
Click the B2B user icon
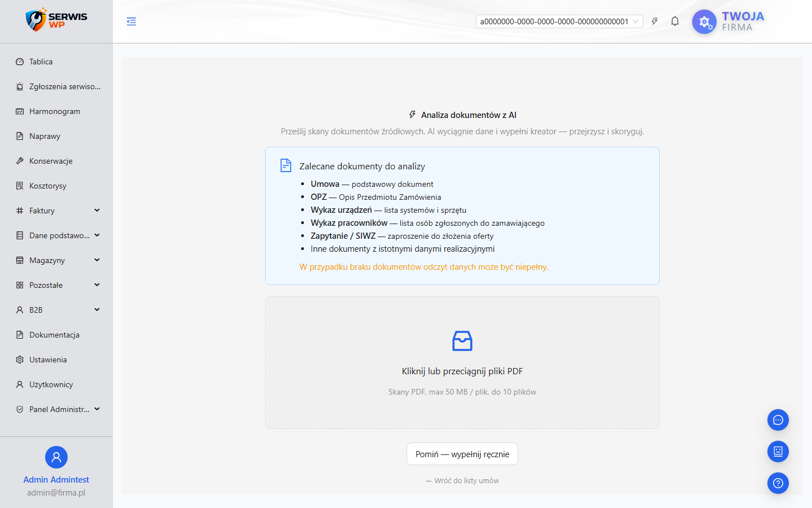(x=20, y=310)
